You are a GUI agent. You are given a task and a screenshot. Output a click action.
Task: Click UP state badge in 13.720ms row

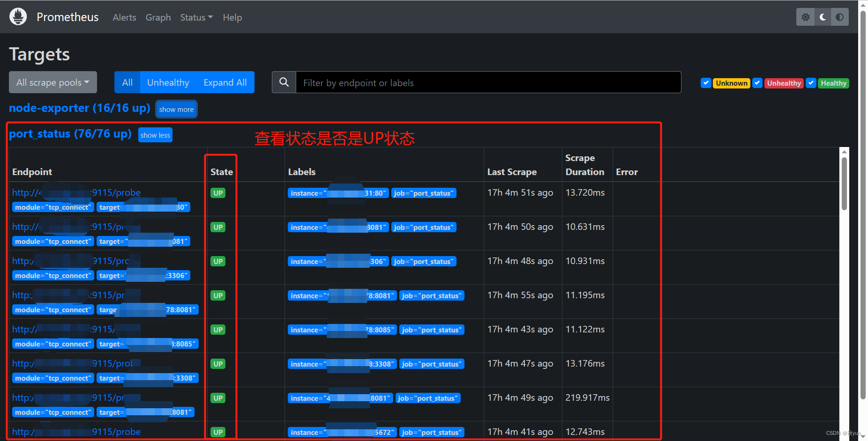[218, 193]
